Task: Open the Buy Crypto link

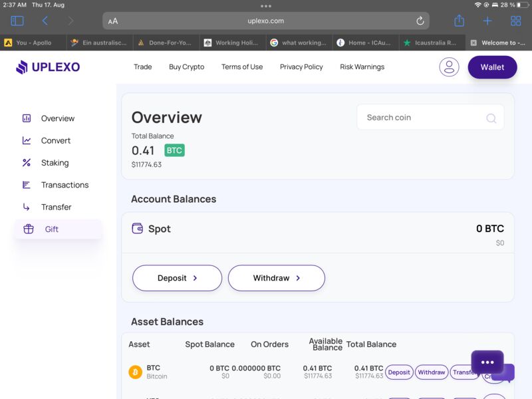Action: pos(186,67)
